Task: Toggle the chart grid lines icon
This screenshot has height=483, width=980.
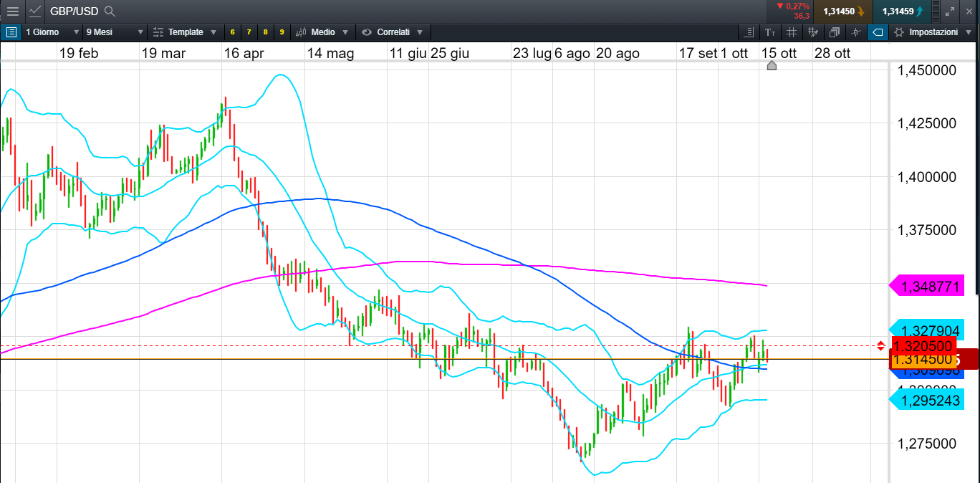Action: [x=792, y=32]
